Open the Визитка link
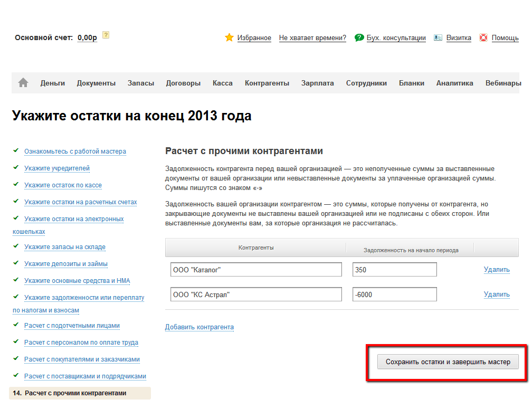Image resolution: width=532 pixels, height=418 pixels. tap(459, 38)
